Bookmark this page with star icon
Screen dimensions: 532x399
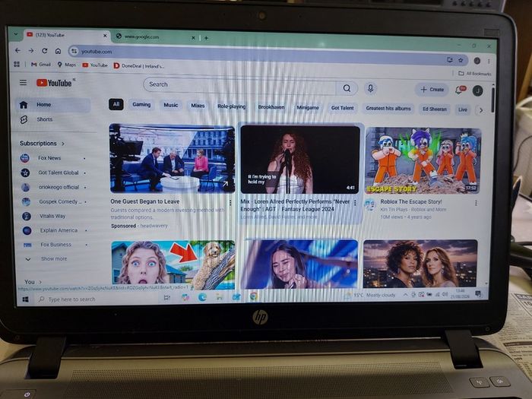pyautogui.click(x=461, y=60)
